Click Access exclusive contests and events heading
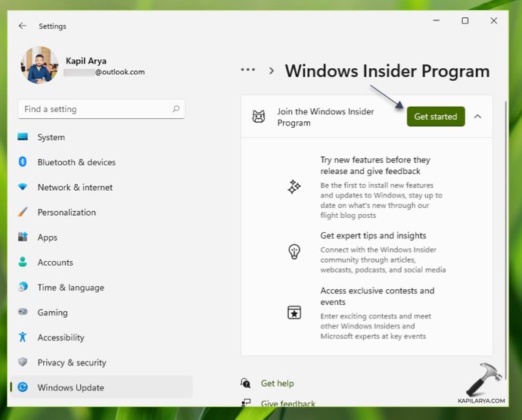 click(378, 296)
